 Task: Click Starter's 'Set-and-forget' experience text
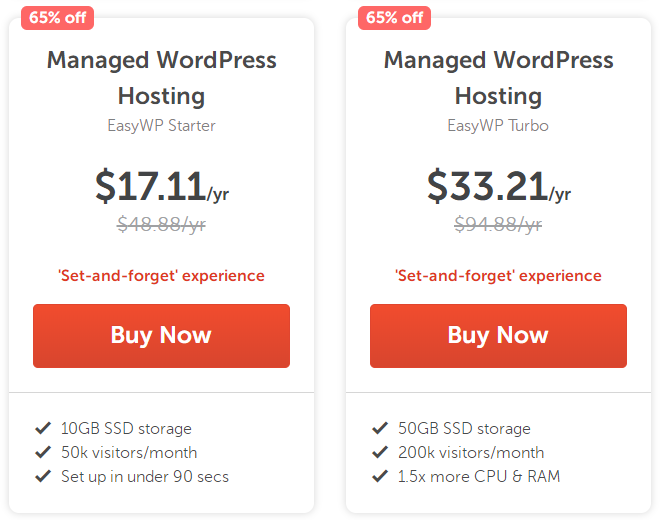click(x=161, y=275)
